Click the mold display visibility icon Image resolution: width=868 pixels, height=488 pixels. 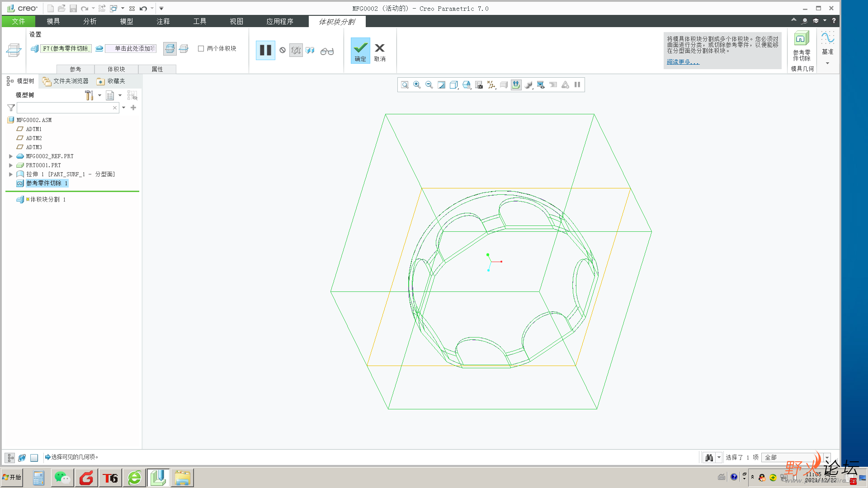(541, 85)
